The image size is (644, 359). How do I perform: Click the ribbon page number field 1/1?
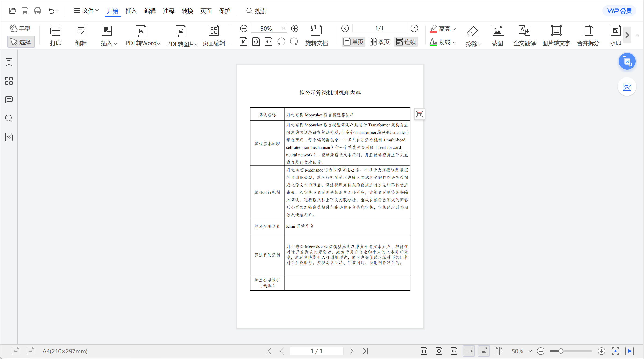tap(379, 29)
